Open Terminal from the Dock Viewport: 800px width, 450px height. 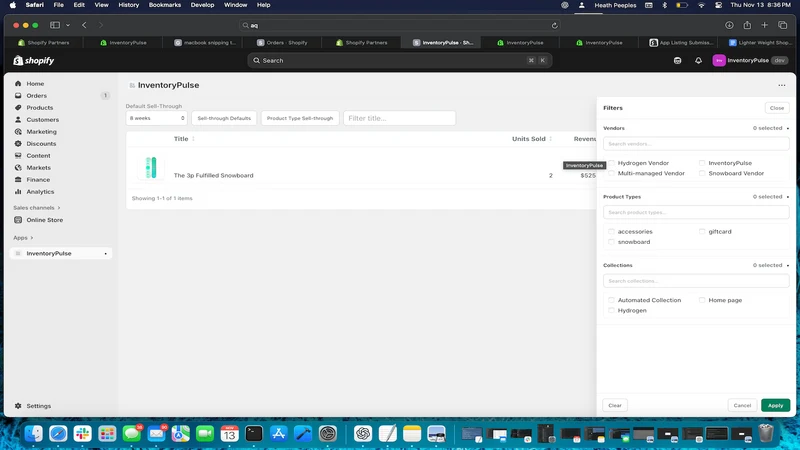(x=254, y=433)
